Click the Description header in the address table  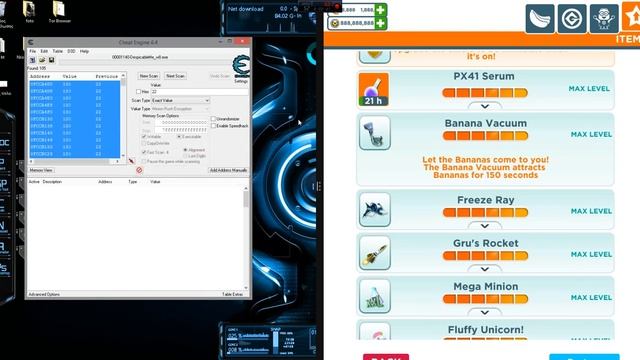[52, 182]
